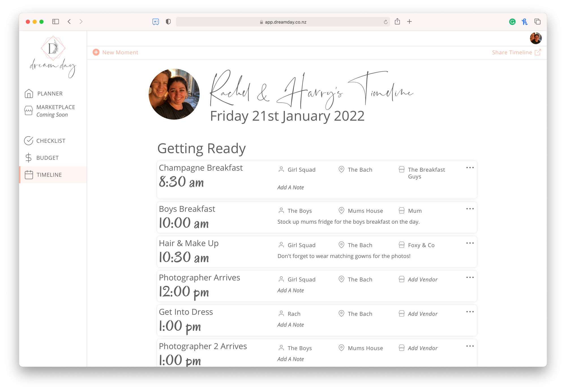Go forward with the browser forward arrow

click(x=81, y=21)
